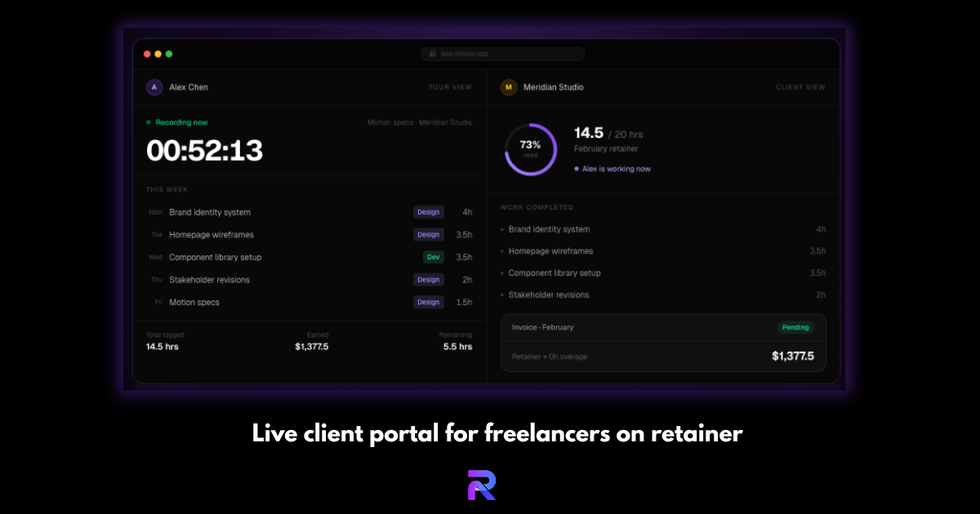Viewport: 980px width, 514px height.
Task: Open the Design tag on Homepage wireframes
Action: [x=428, y=234]
